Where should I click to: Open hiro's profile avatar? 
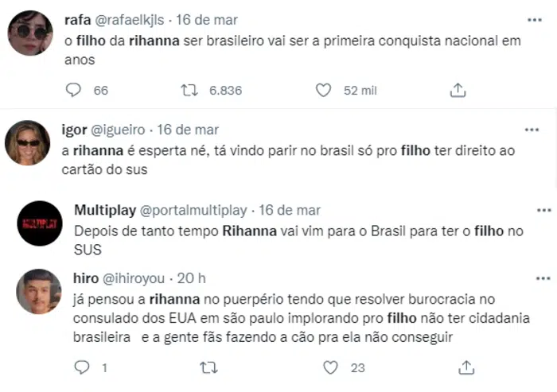coord(39,292)
